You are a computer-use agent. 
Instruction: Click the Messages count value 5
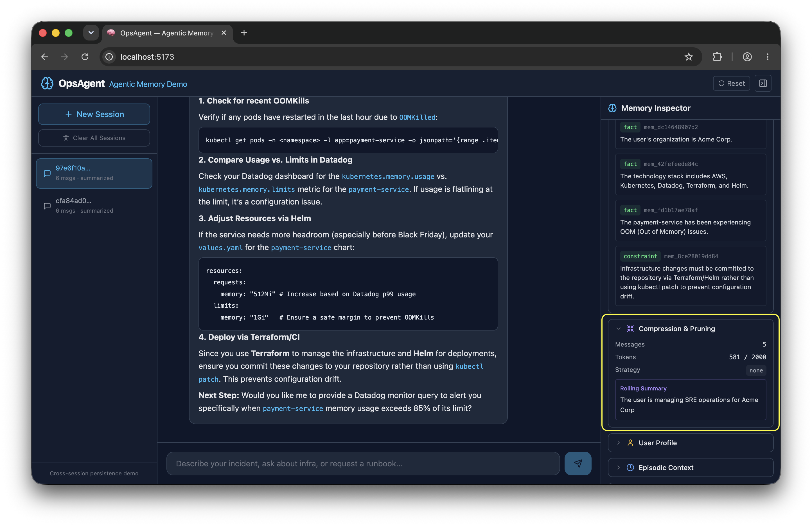click(764, 344)
